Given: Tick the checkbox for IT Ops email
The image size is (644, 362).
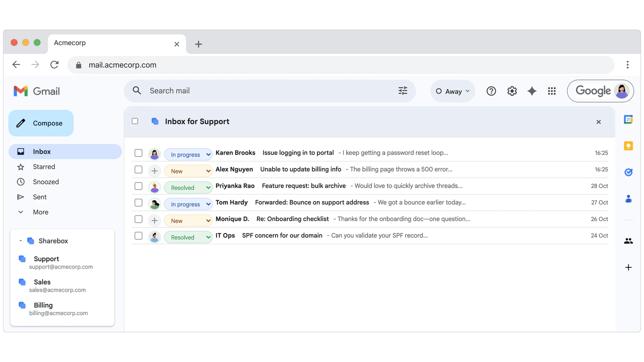Looking at the screenshot, I should point(139,236).
